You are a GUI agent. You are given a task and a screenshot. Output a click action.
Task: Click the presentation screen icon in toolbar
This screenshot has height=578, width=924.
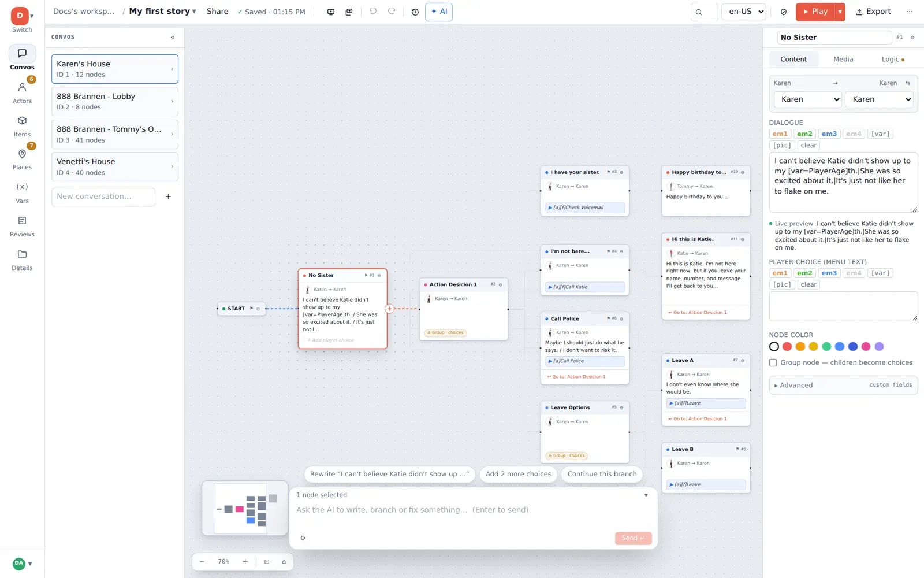click(x=331, y=12)
